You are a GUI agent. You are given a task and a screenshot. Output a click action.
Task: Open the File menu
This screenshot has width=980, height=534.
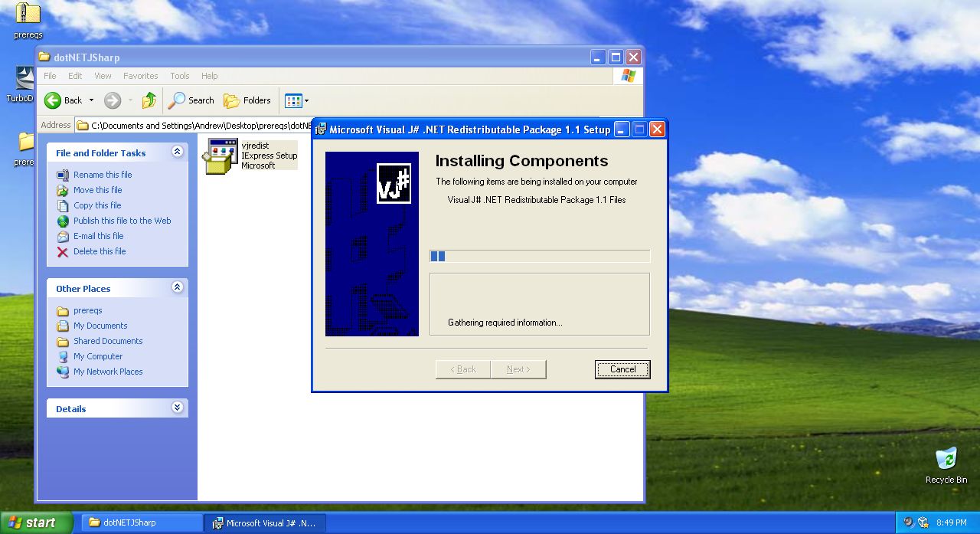(x=50, y=76)
